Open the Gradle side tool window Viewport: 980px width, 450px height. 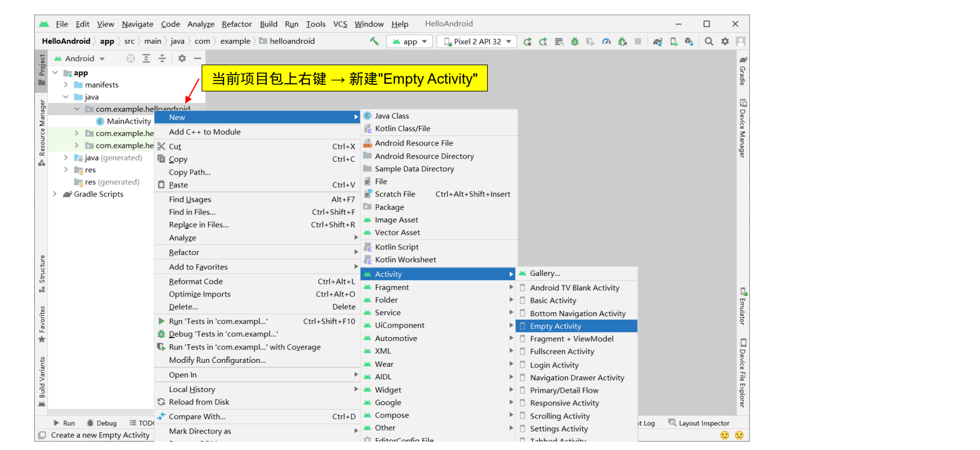743,71
